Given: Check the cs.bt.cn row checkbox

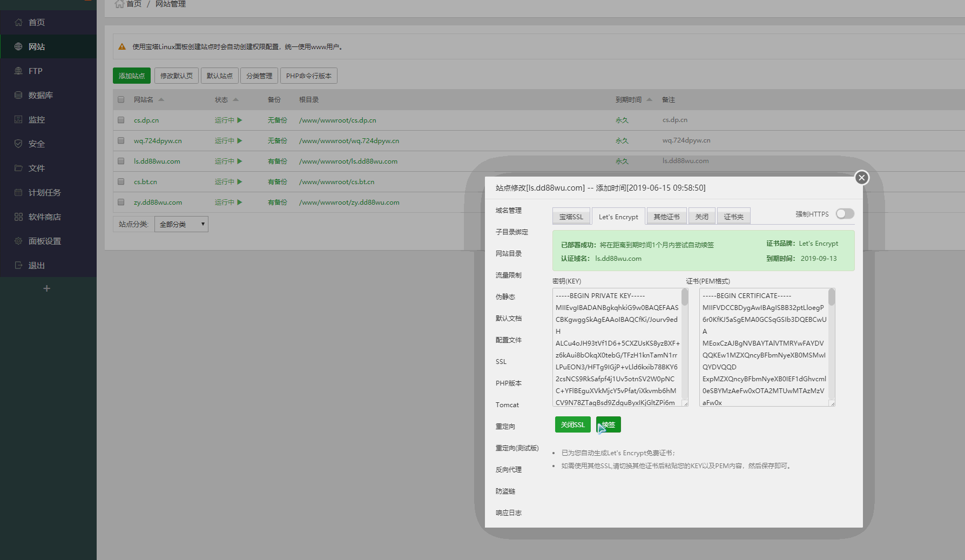Looking at the screenshot, I should point(121,181).
